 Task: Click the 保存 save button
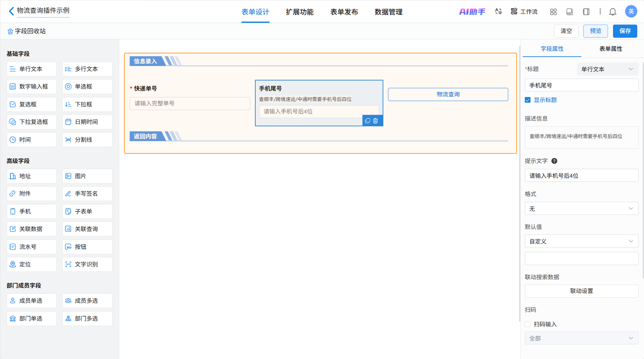625,31
